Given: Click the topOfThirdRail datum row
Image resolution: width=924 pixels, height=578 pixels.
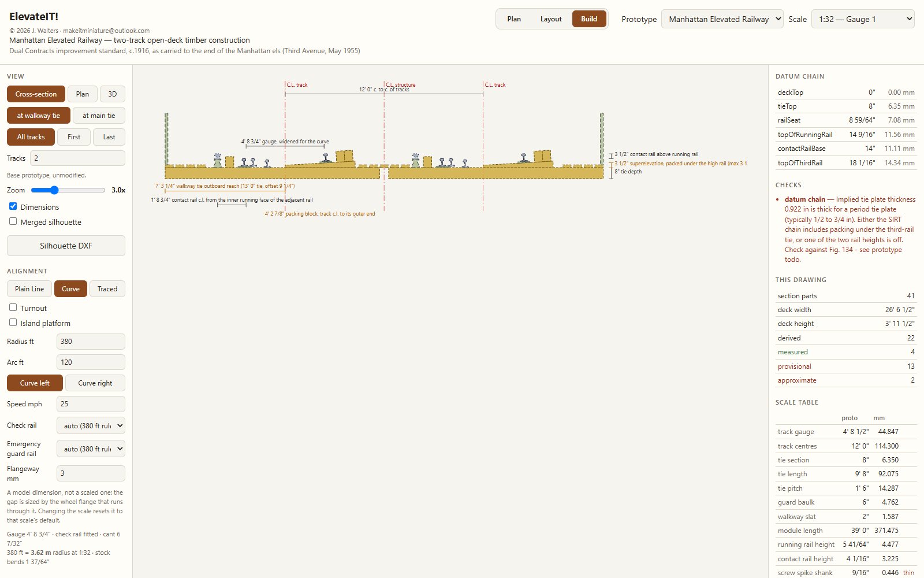Looking at the screenshot, I should [x=846, y=163].
